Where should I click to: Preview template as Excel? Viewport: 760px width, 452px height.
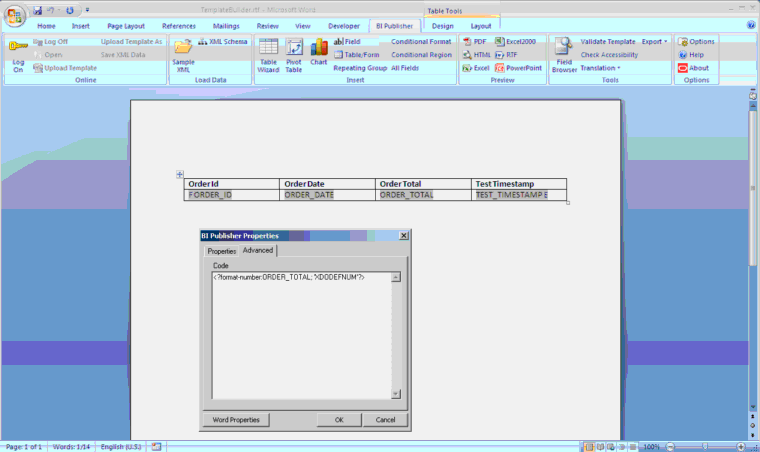pyautogui.click(x=476, y=68)
